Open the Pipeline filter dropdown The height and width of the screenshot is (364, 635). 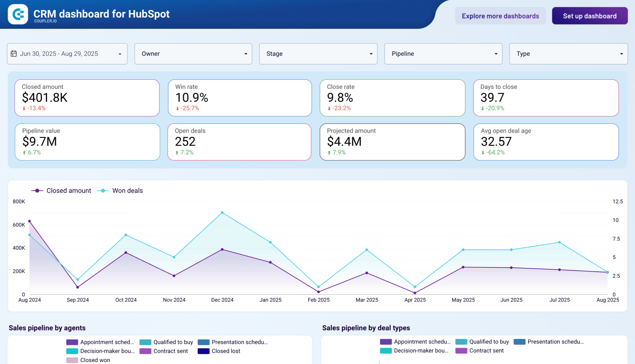tap(443, 54)
